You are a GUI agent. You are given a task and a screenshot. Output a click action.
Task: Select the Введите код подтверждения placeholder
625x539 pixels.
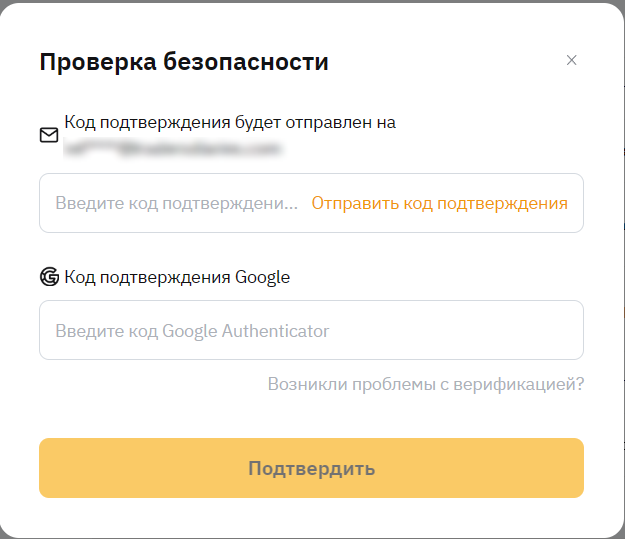click(x=176, y=203)
